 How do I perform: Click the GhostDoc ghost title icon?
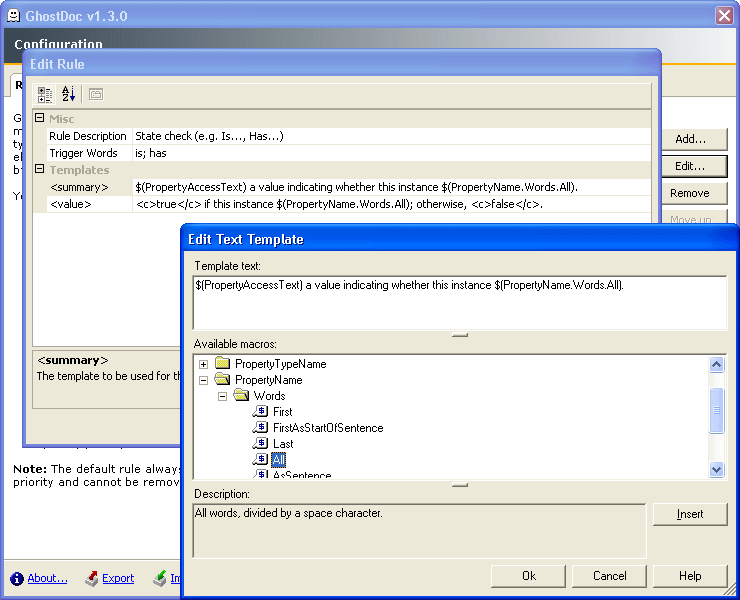coord(14,16)
